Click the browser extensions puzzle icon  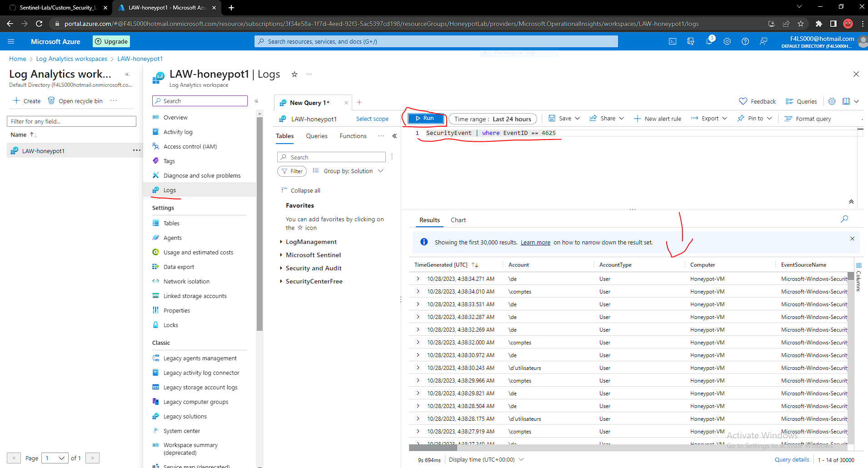pyautogui.click(x=818, y=24)
